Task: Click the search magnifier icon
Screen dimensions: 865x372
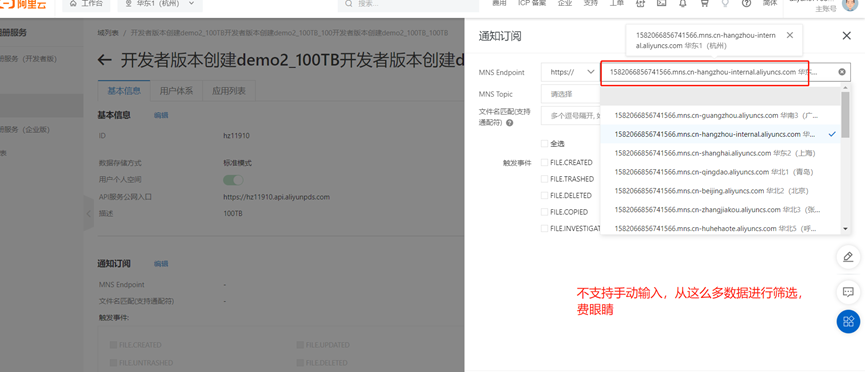Action: 349,4
